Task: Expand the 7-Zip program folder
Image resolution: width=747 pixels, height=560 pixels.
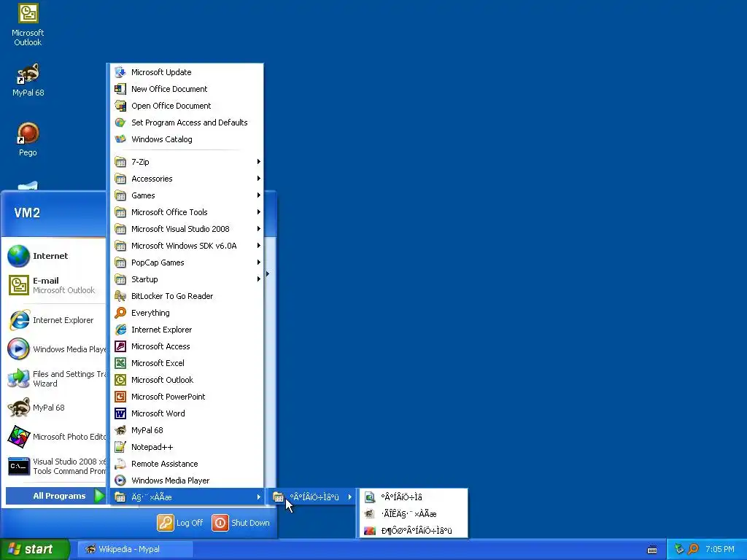Action: 187,162
